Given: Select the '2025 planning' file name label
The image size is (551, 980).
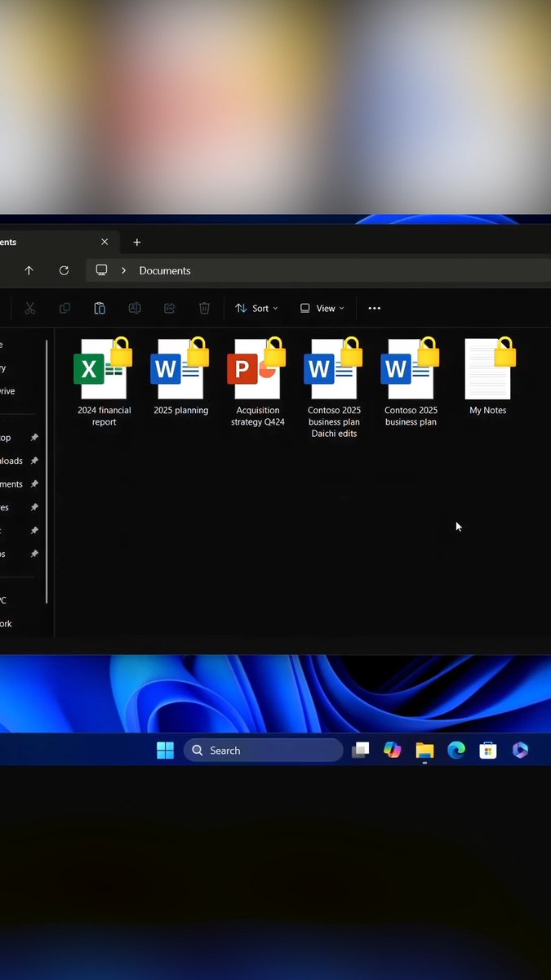Looking at the screenshot, I should coord(181,411).
